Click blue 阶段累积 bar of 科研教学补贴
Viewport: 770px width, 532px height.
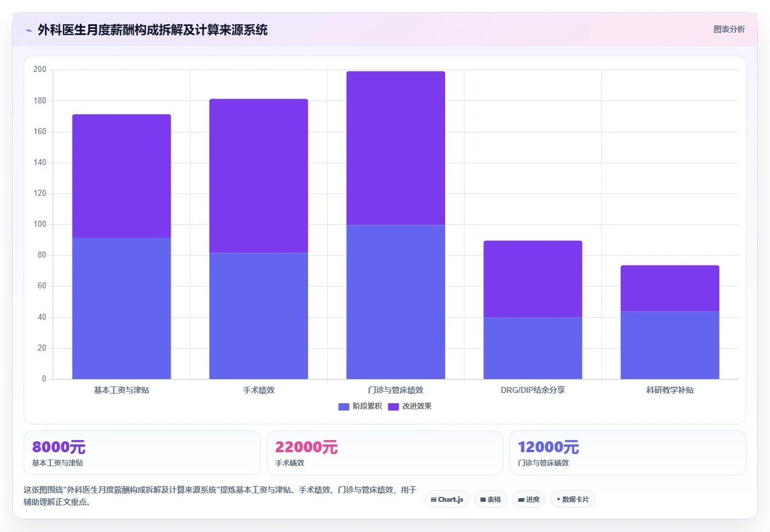coord(670,345)
